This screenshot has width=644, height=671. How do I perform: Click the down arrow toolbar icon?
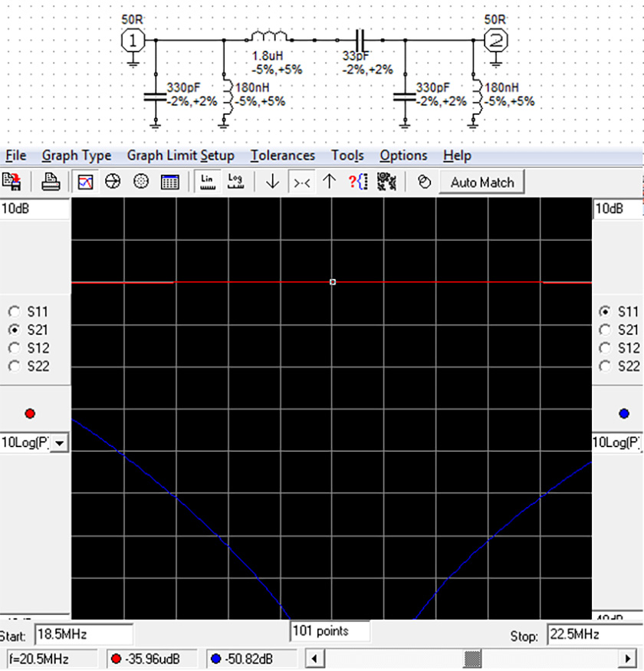tap(273, 182)
